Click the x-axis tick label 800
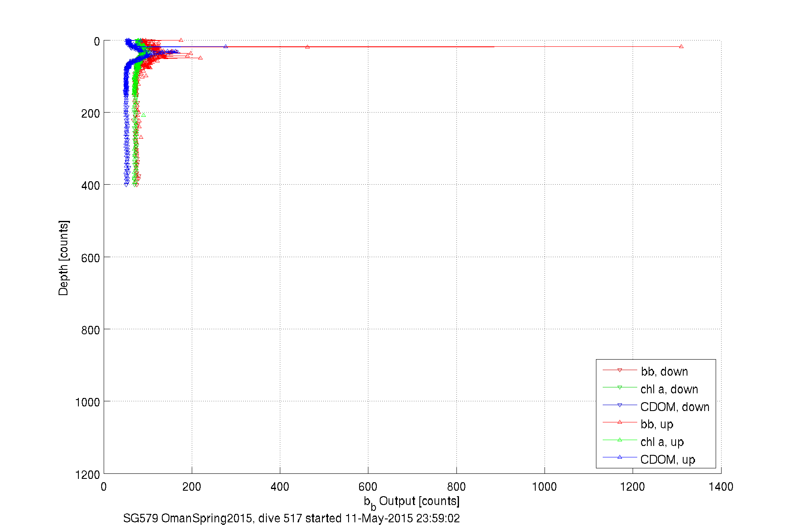The width and height of the screenshot is (797, 532). tap(456, 487)
